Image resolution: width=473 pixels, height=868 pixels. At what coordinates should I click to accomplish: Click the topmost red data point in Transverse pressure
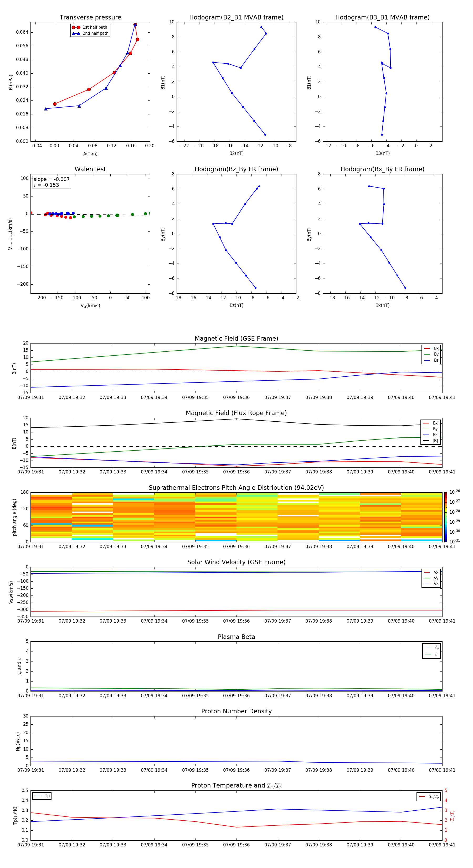135,25
